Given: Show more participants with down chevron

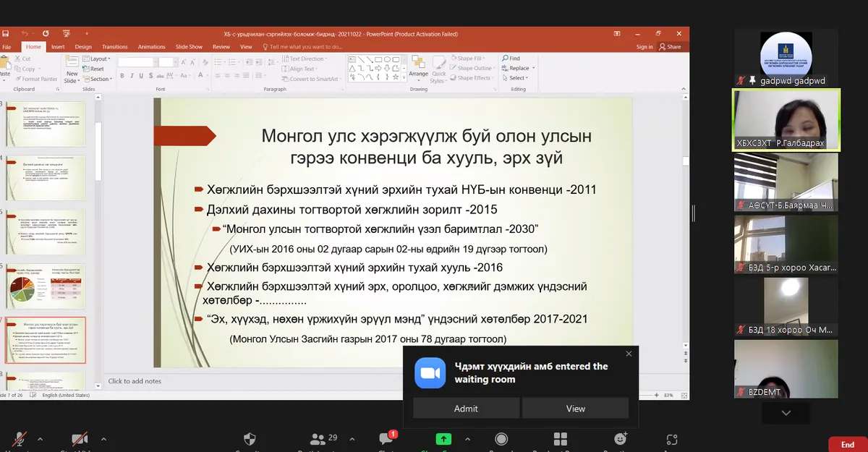Looking at the screenshot, I should [786, 413].
